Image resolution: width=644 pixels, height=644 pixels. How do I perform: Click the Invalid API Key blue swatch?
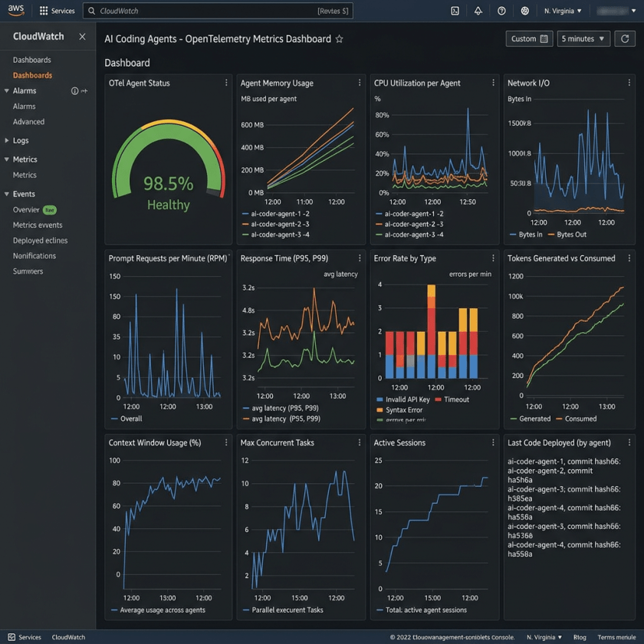(379, 399)
